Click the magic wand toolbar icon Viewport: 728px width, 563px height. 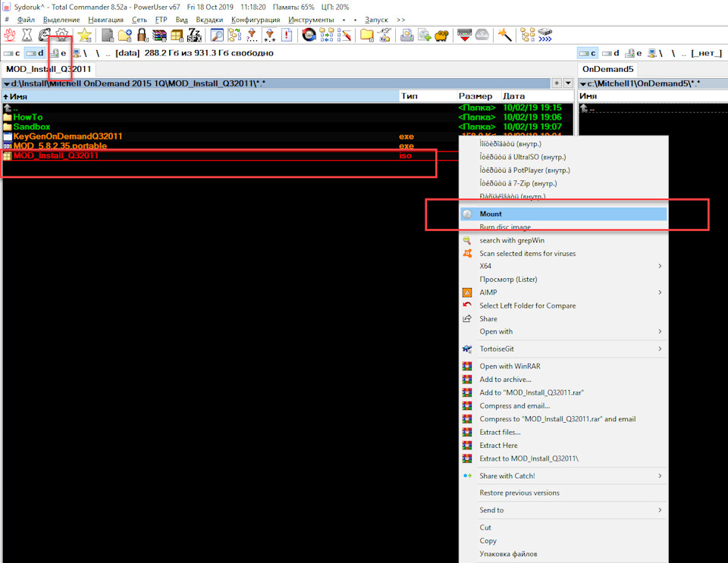[504, 36]
